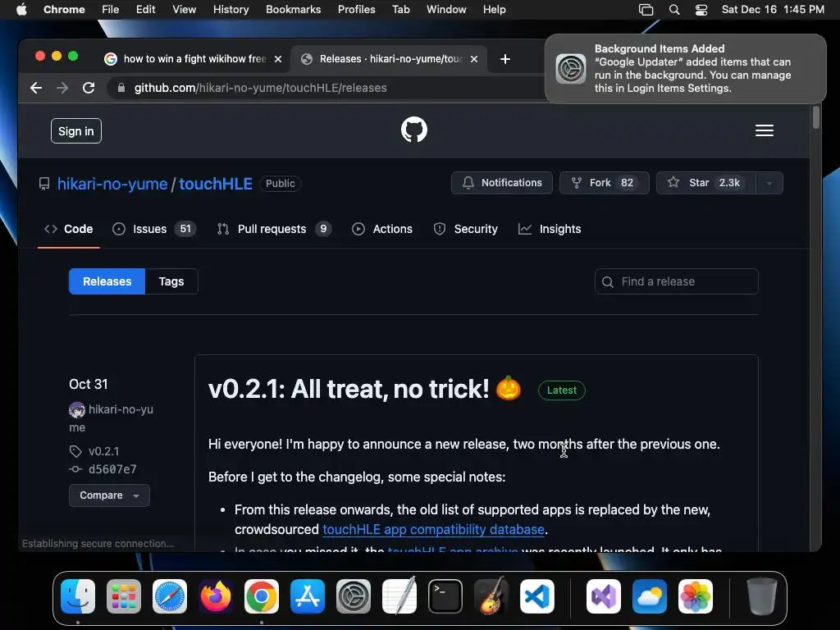Open the History menu
Image resolution: width=840 pixels, height=630 pixels.
(231, 10)
